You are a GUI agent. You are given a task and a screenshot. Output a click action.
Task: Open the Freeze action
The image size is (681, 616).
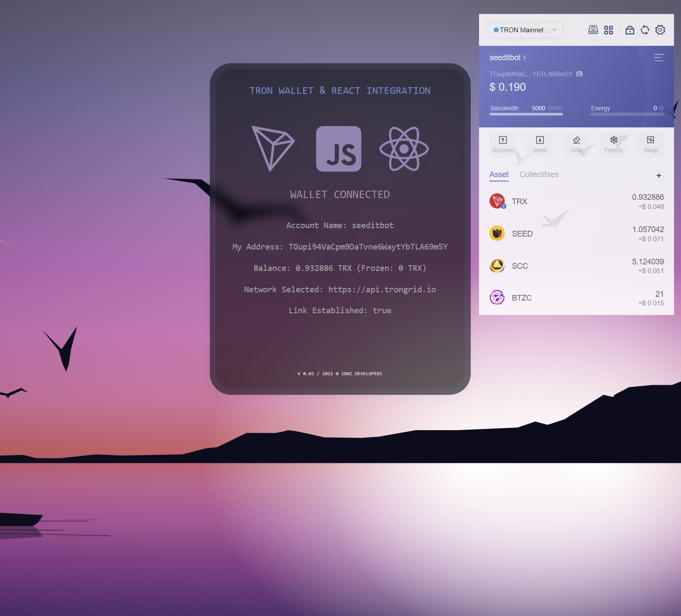(x=613, y=145)
